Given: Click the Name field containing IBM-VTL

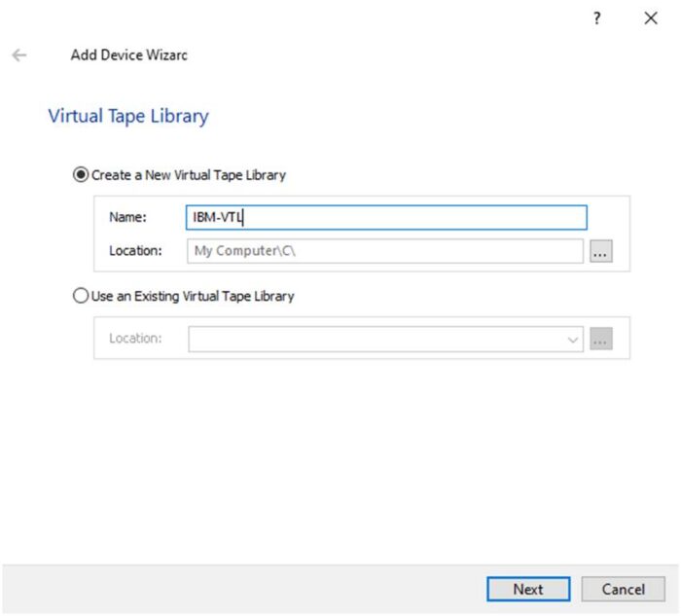Looking at the screenshot, I should (386, 218).
